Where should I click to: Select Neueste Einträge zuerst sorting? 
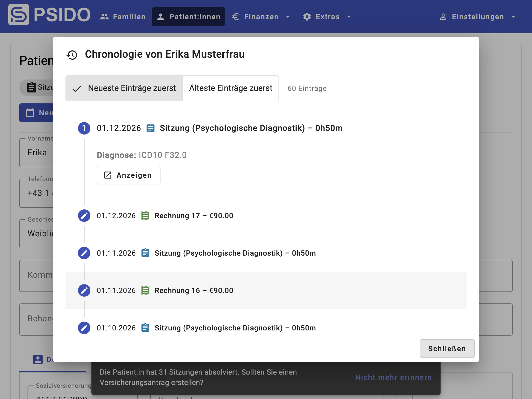(x=124, y=88)
